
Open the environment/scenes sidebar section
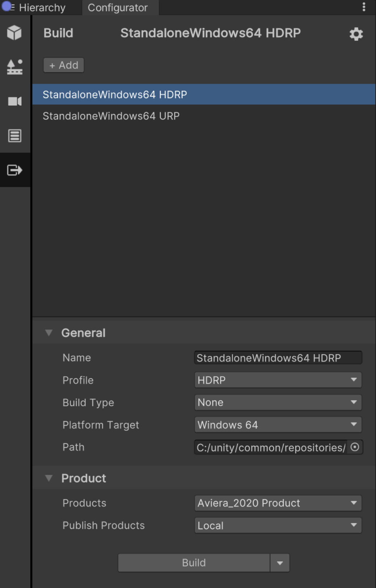(14, 67)
